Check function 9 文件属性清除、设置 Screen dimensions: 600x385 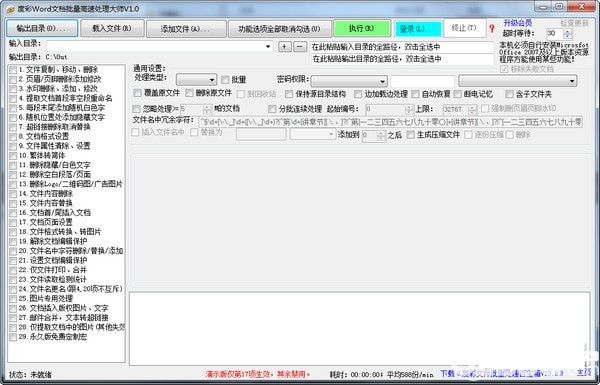pos(13,146)
